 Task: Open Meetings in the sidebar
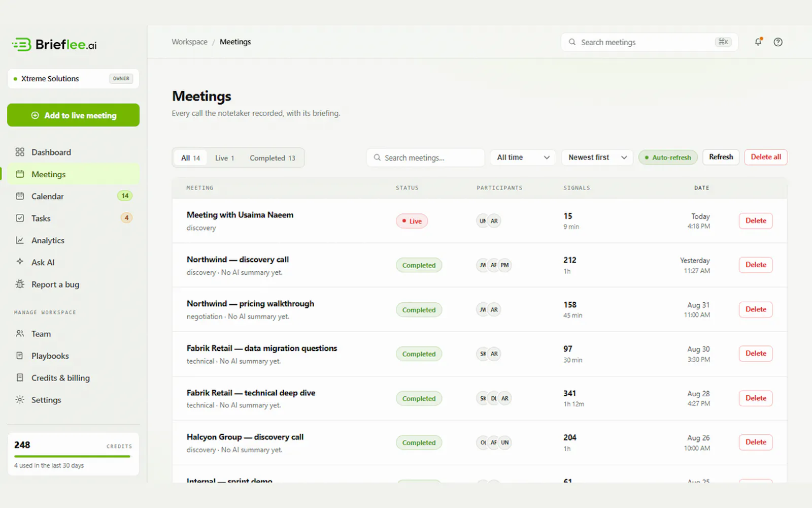(73, 174)
